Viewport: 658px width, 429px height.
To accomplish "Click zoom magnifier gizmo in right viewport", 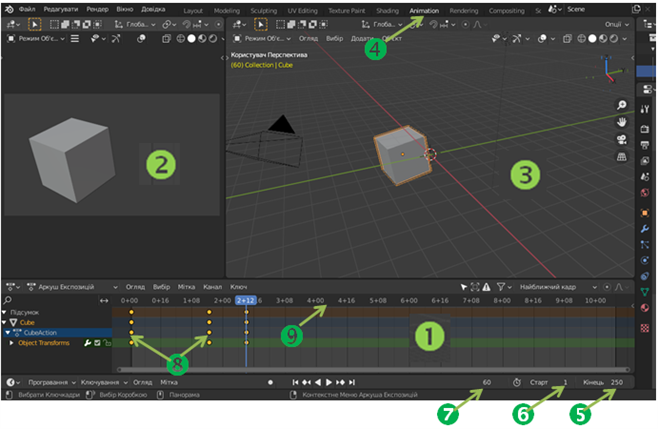I will pyautogui.click(x=621, y=105).
